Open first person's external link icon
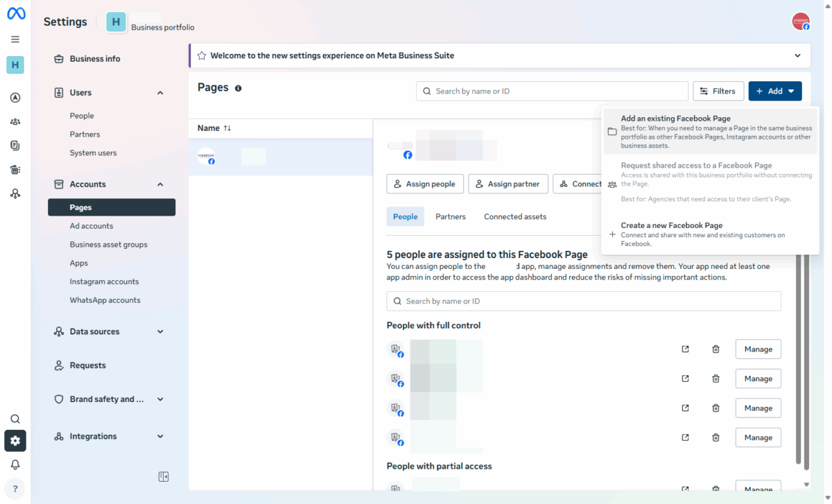The image size is (832, 504). (x=685, y=349)
